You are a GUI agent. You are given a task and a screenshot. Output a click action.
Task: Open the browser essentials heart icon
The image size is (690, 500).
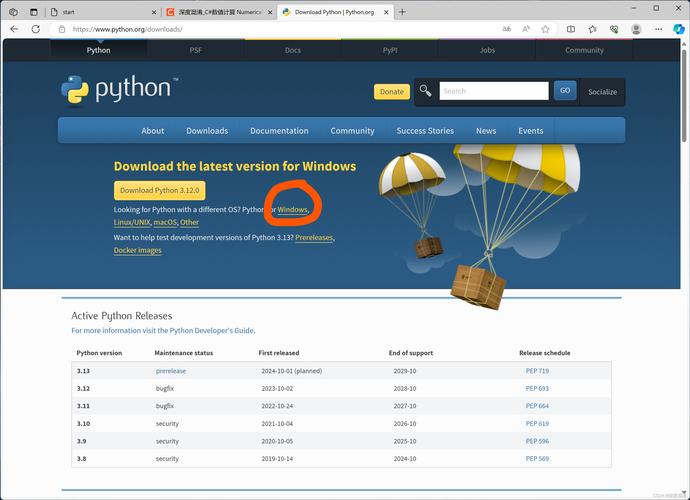[x=614, y=29]
